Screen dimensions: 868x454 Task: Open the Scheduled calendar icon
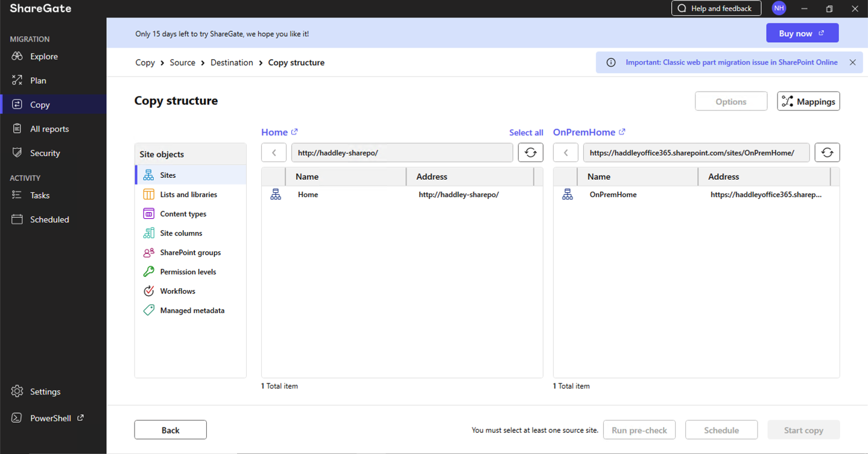(x=17, y=219)
